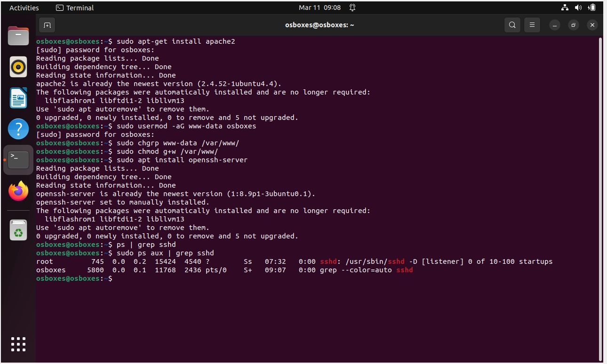Show the applications grid
Image resolution: width=607 pixels, height=364 pixels.
coord(18,344)
